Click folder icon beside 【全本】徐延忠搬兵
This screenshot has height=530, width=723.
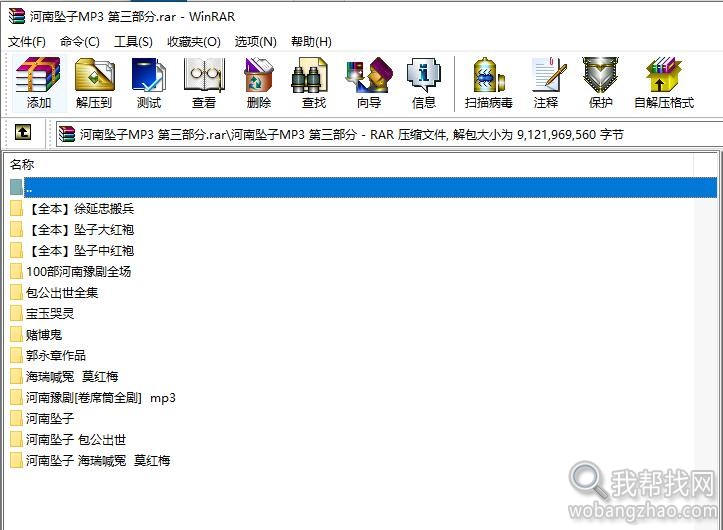(x=16, y=208)
